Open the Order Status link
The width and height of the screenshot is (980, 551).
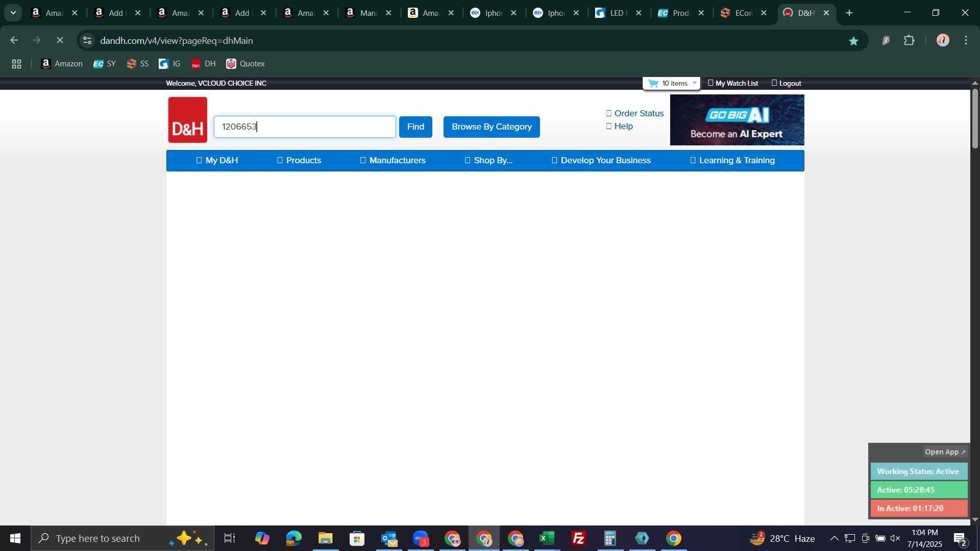pos(634,113)
